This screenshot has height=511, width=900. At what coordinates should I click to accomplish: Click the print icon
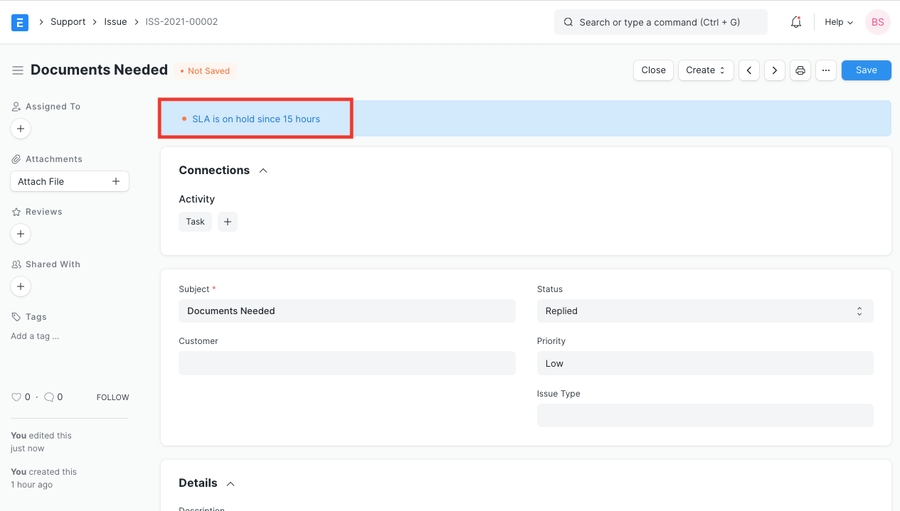point(800,71)
